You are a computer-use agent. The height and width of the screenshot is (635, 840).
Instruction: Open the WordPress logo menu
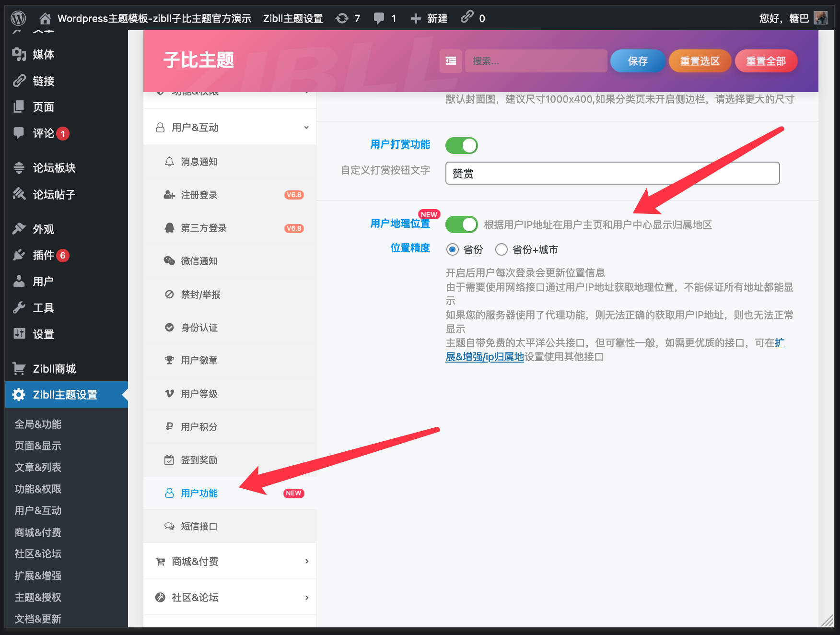pyautogui.click(x=19, y=18)
